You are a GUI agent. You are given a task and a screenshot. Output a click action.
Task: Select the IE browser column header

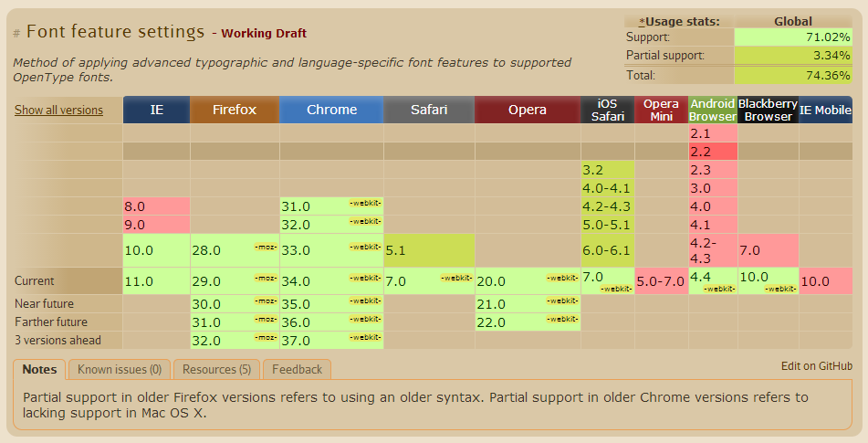point(157,110)
